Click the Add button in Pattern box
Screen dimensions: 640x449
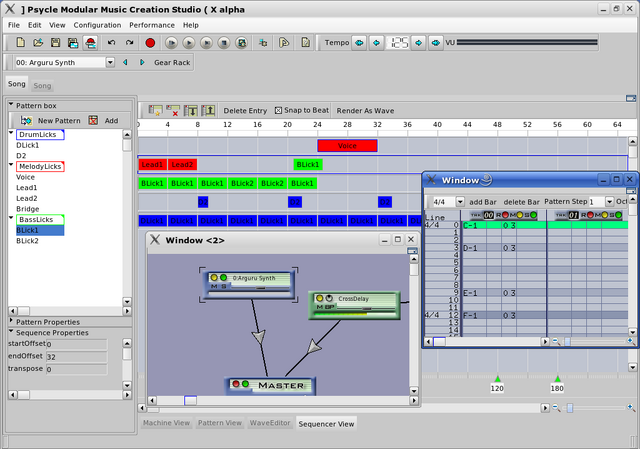[x=111, y=120]
